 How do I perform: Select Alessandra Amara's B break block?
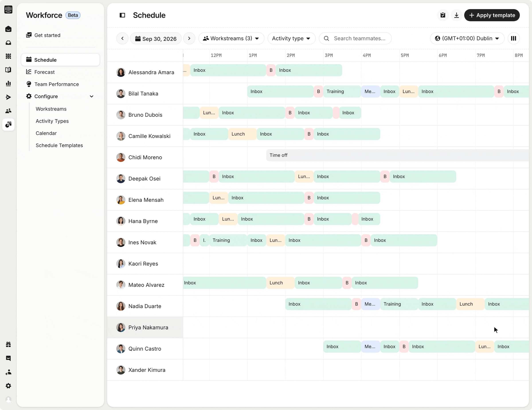[271, 70]
